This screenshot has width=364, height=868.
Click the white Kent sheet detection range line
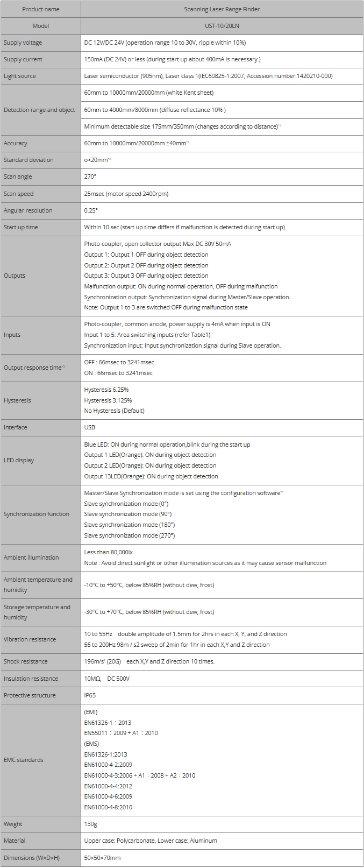click(149, 93)
